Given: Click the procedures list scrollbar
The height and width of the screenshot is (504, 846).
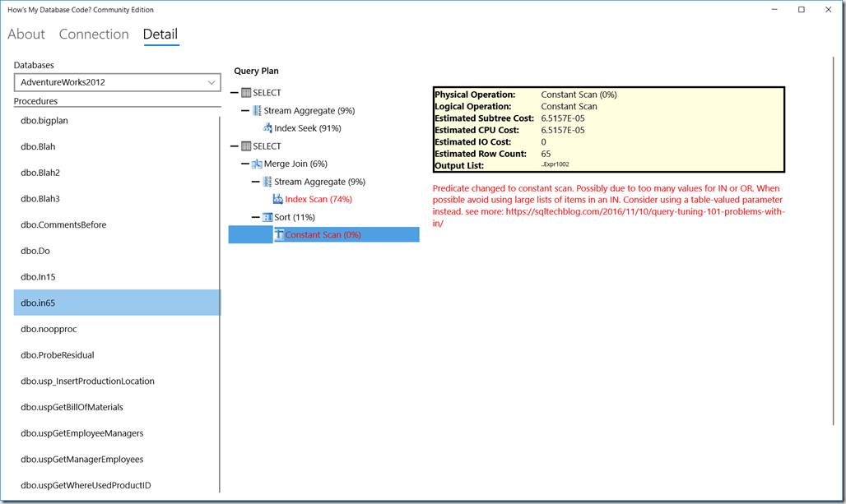Looking at the screenshot, I should [220, 304].
